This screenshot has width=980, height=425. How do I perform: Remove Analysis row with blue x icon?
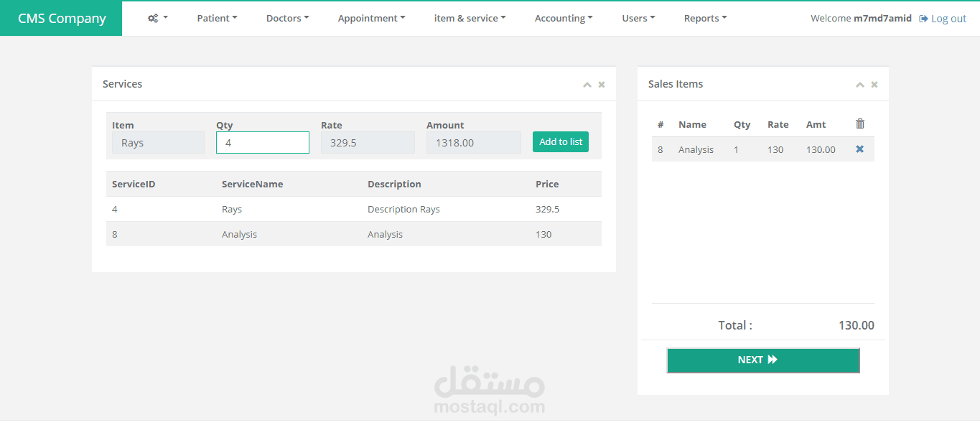tap(859, 149)
